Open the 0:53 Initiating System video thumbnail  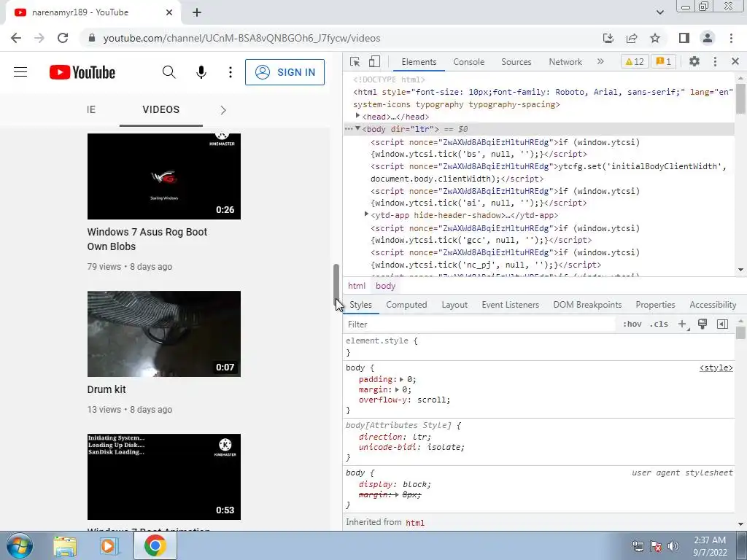tap(164, 477)
